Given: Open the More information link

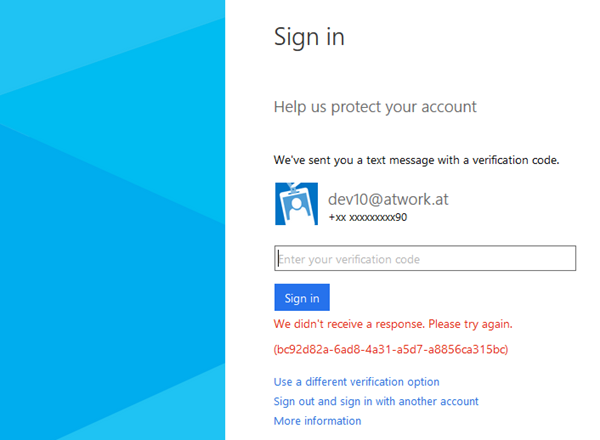Looking at the screenshot, I should tap(317, 421).
